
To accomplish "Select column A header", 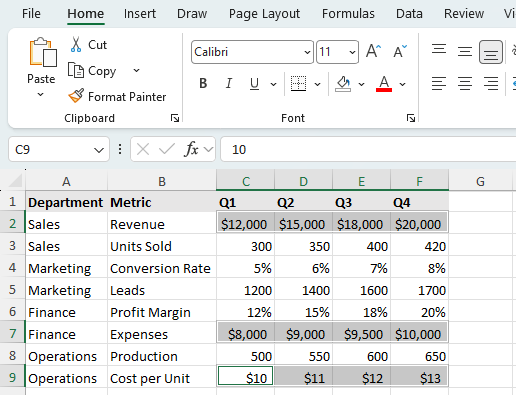I will 66,182.
